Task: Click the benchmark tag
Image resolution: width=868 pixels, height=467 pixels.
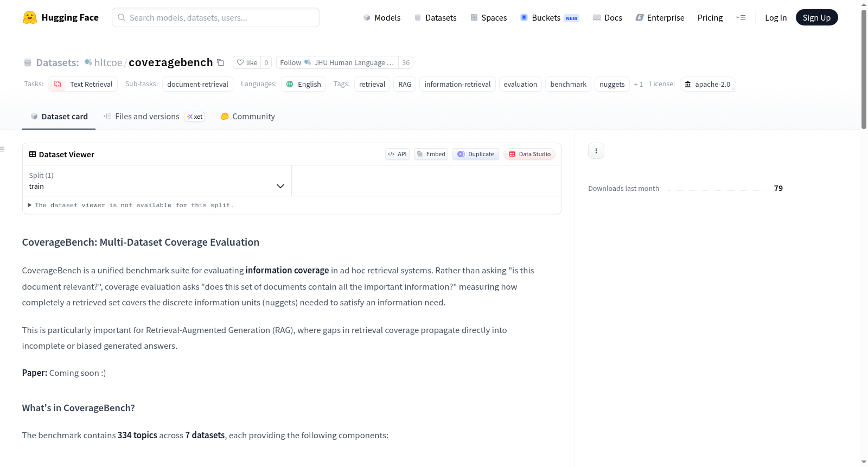Action: [x=569, y=84]
